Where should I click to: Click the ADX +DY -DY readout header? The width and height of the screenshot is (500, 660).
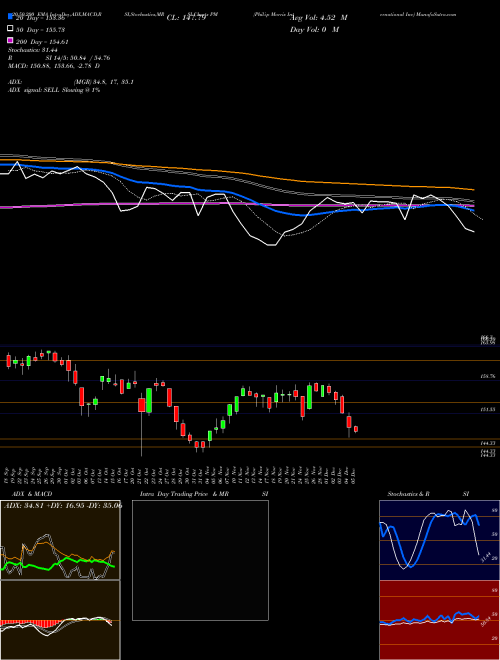point(63,505)
